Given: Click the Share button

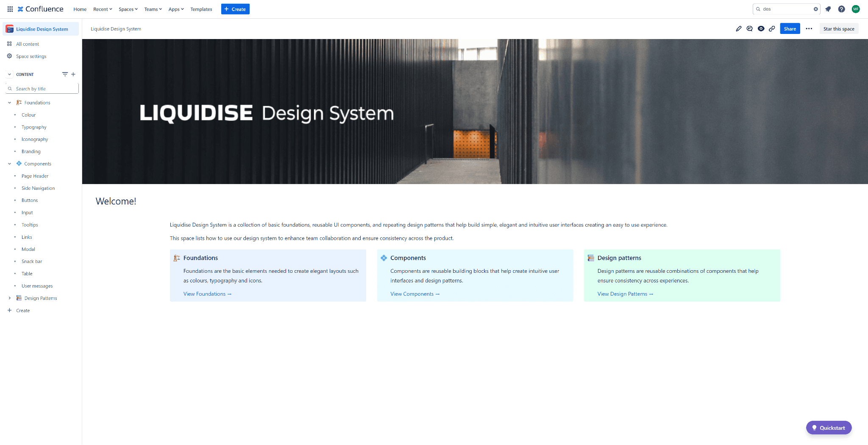Looking at the screenshot, I should [790, 29].
